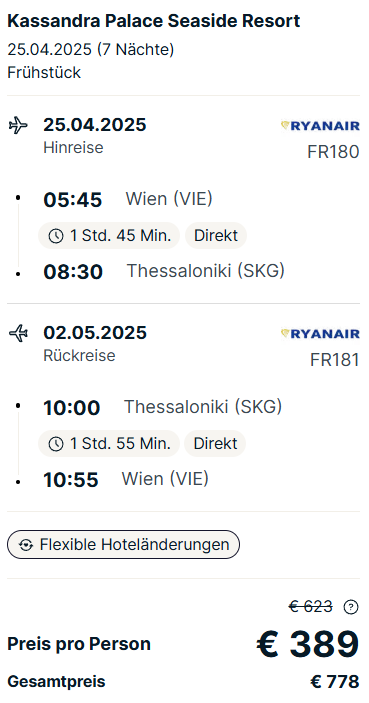
Task: Click the Gesamtpreis amount € 778
Action: pyautogui.click(x=335, y=682)
